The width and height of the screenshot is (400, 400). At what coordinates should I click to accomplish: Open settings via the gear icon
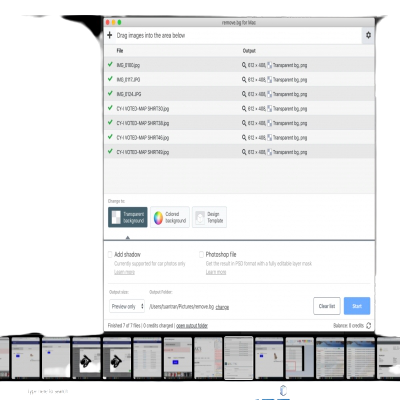tap(368, 35)
